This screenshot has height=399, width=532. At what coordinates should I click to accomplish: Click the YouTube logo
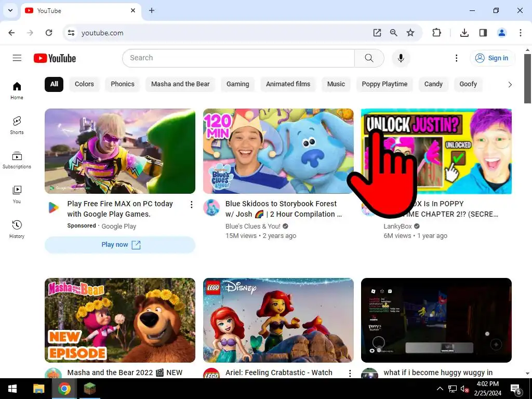[55, 58]
